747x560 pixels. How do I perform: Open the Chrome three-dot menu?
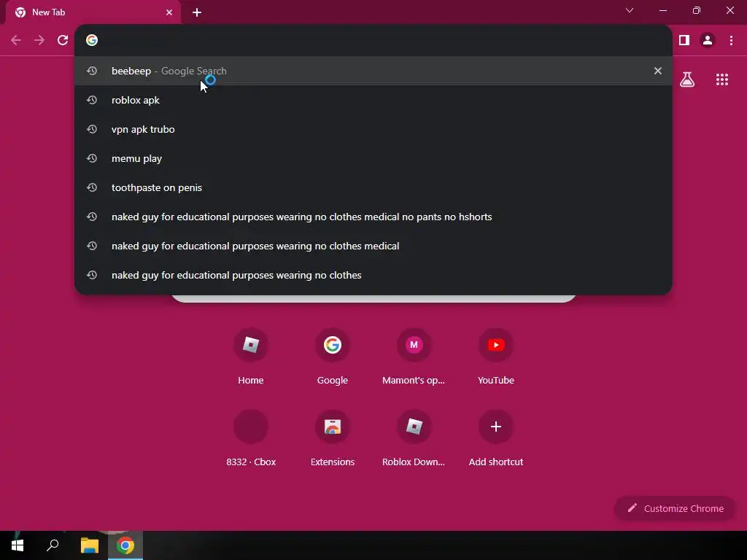tap(731, 41)
